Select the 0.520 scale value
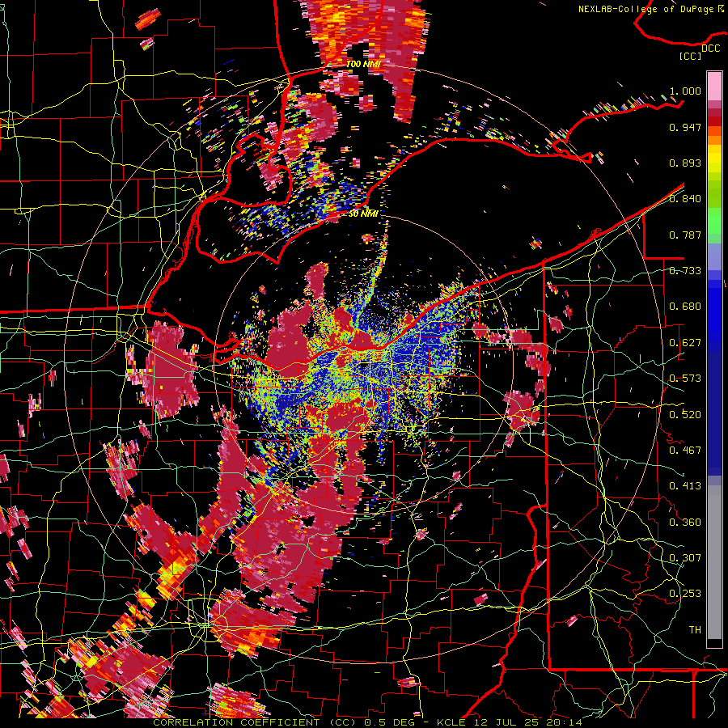The image size is (728, 728). 685,414
